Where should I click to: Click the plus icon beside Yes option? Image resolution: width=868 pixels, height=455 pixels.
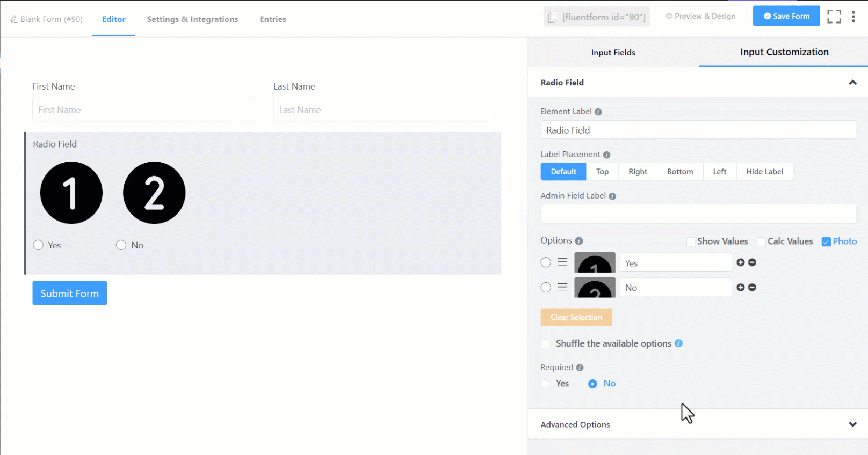pyautogui.click(x=741, y=262)
